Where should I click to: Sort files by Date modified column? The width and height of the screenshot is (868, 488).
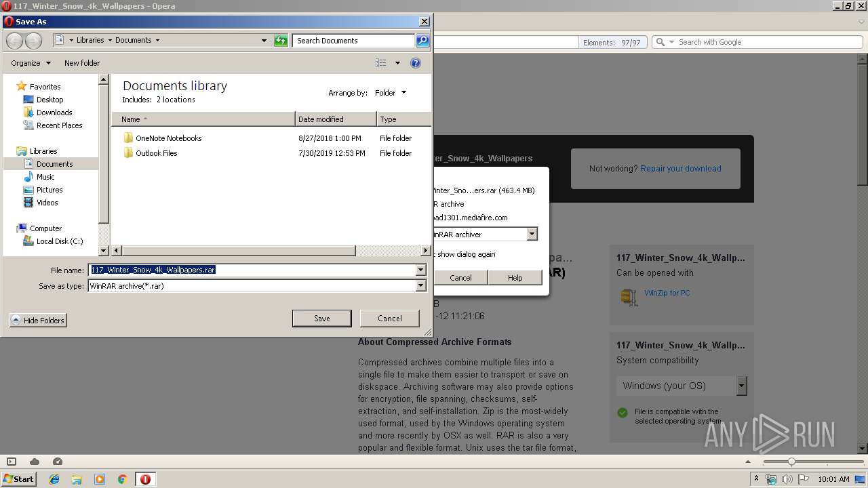pos(336,119)
